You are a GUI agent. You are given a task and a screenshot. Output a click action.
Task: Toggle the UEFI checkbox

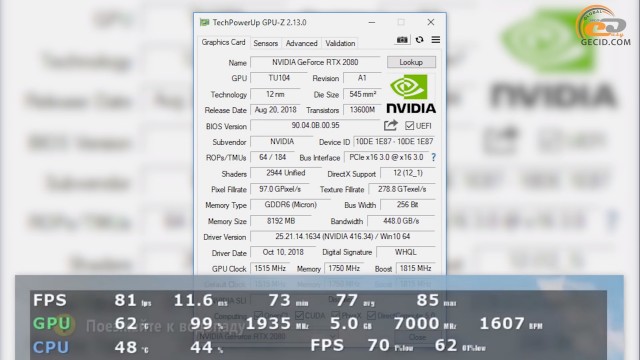pos(409,126)
